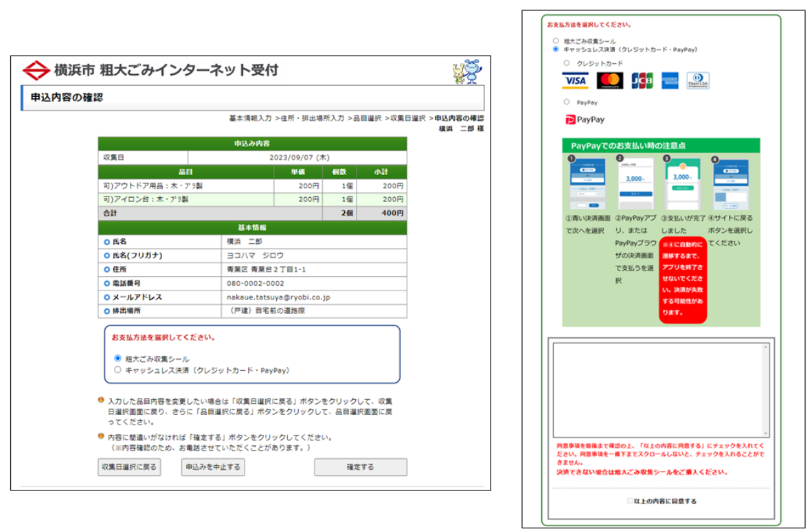
Task: Click 申込みを中止する button
Action: tap(213, 467)
